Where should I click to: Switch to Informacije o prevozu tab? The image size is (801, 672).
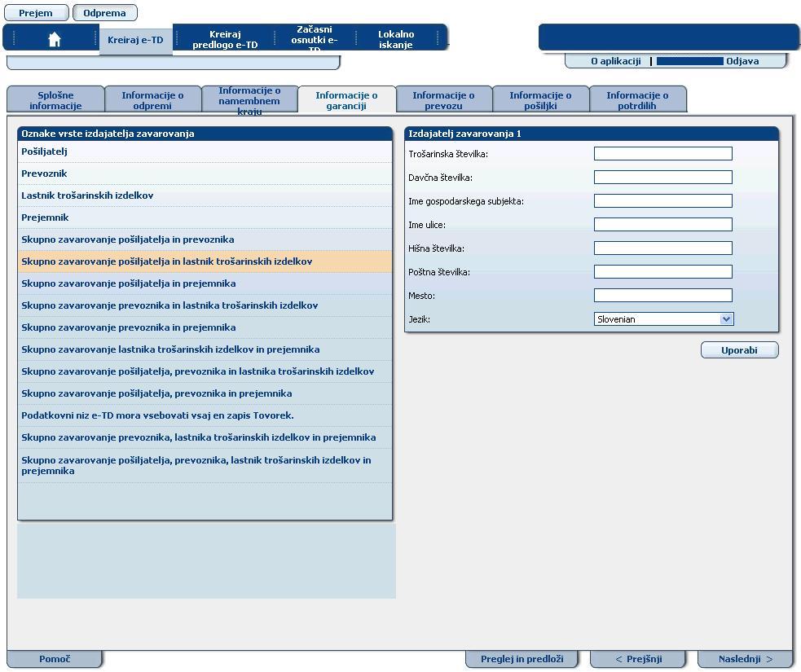(443, 100)
